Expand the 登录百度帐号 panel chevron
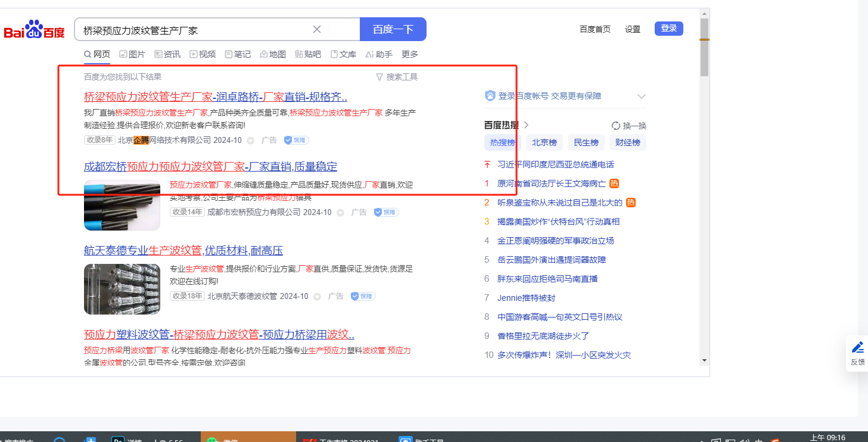 point(641,97)
